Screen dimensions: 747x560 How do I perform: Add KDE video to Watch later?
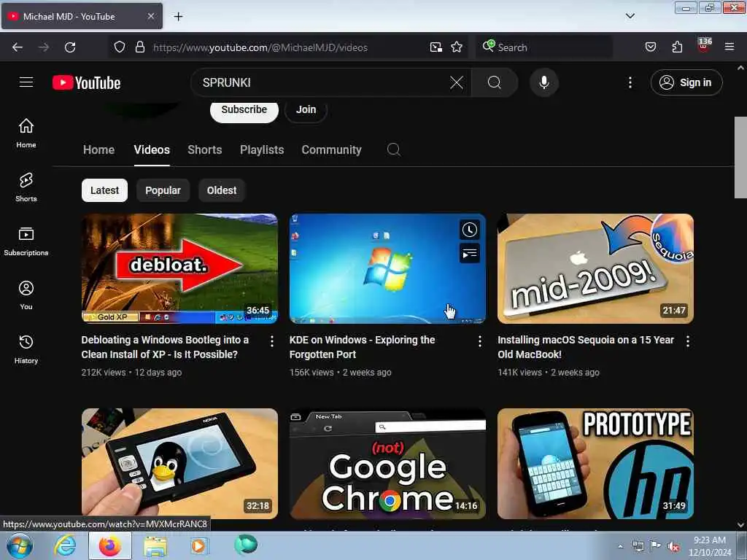point(470,230)
